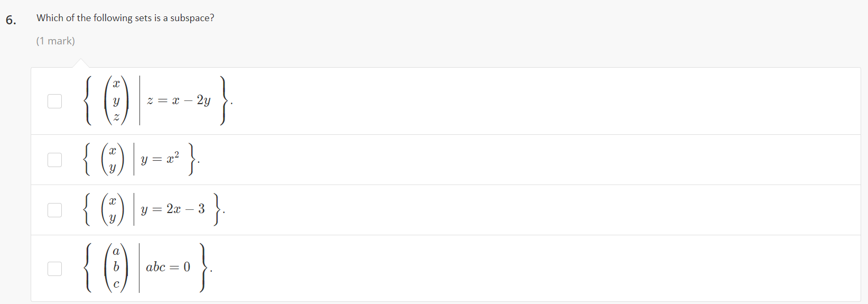Click the y = x² condition text
The width and height of the screenshot is (868, 304).
tap(160, 159)
